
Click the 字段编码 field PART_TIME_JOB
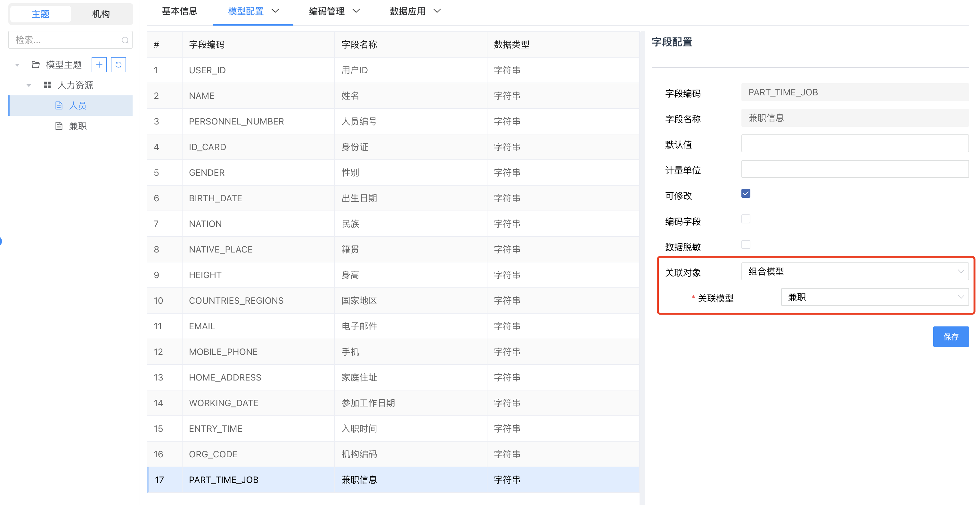[x=854, y=92]
